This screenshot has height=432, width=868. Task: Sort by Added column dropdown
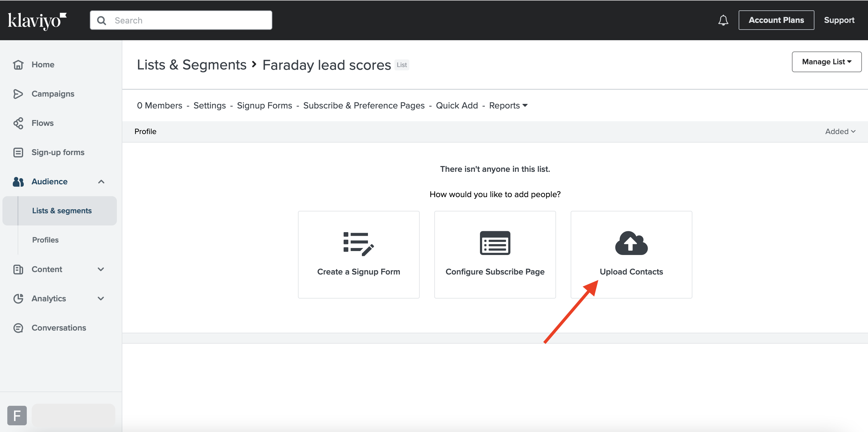click(840, 132)
